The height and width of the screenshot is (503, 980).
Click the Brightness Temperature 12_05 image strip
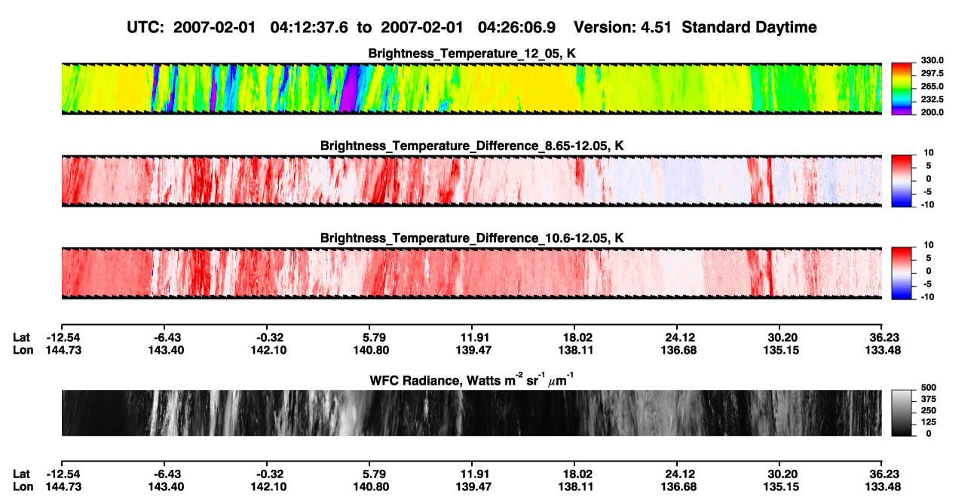[x=471, y=88]
